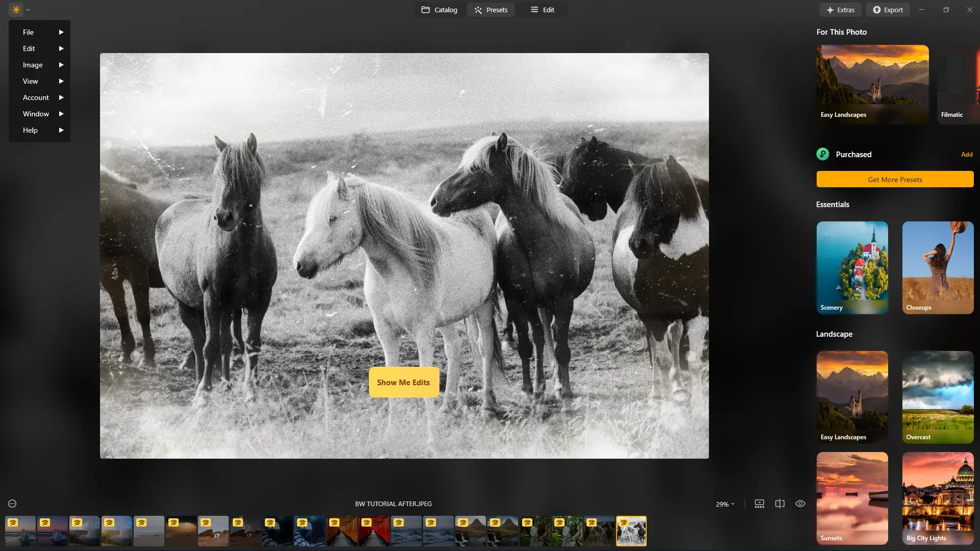The height and width of the screenshot is (551, 980).
Task: Click the Luminar Neo logo icon
Action: point(16,9)
